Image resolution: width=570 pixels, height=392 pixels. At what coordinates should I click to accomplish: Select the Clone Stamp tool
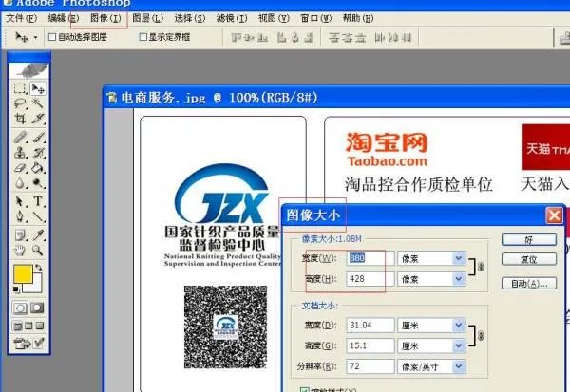pos(20,153)
